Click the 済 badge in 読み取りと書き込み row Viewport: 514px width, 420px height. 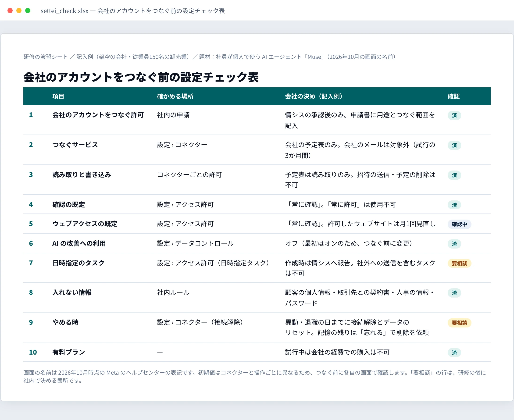point(454,175)
